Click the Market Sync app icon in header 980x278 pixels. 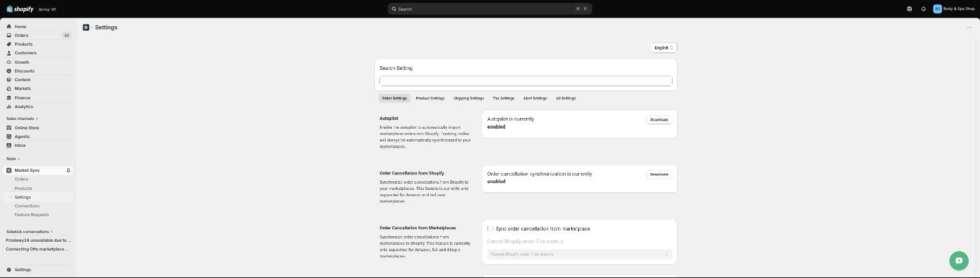click(86, 27)
